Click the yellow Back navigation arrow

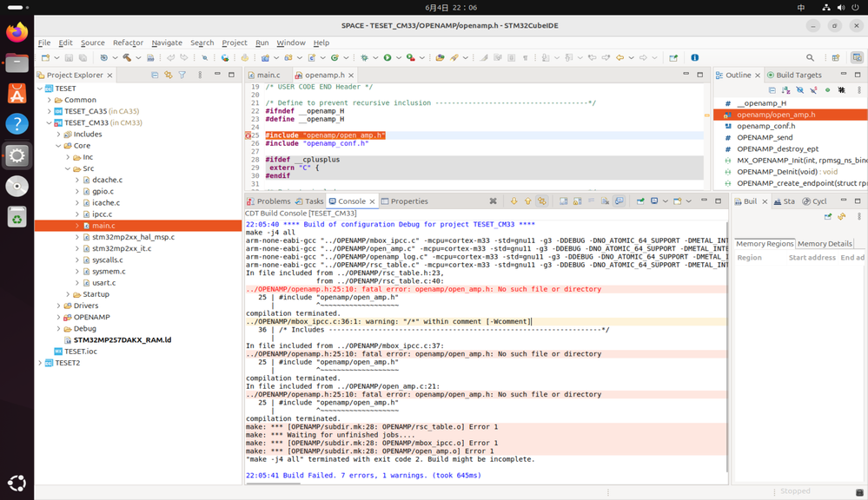pyautogui.click(x=620, y=57)
